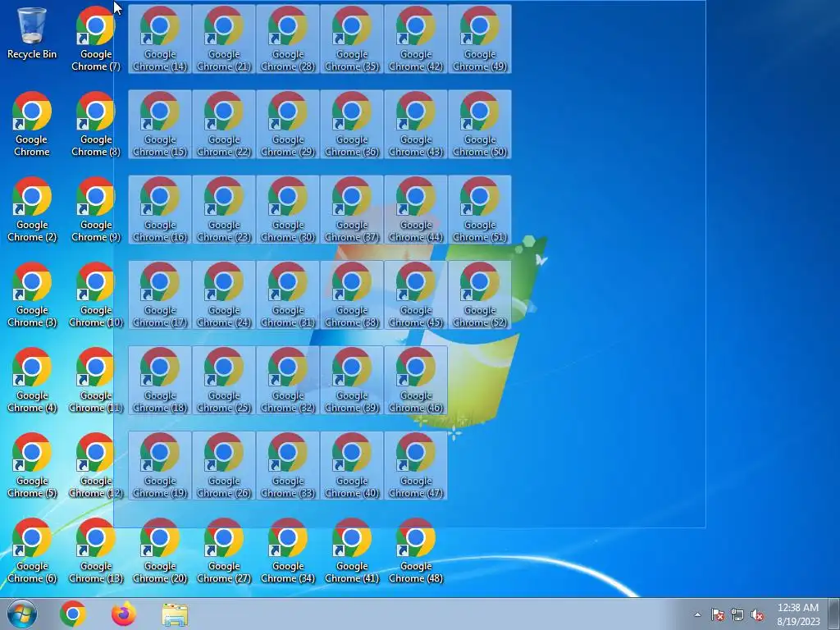Open the Windows Start menu orb

coord(22,614)
